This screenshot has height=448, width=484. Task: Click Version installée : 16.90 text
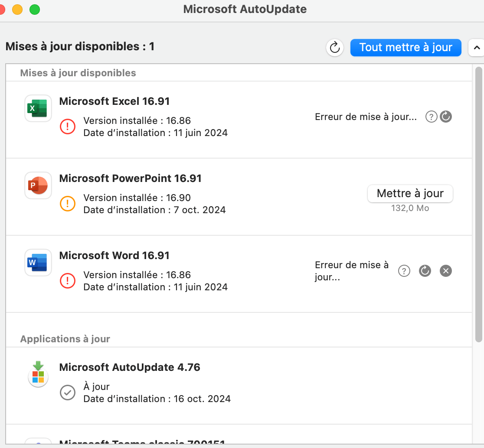click(x=137, y=198)
